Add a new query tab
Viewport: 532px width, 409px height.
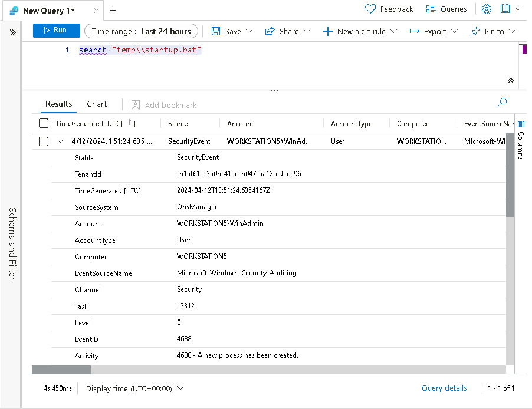coord(113,11)
